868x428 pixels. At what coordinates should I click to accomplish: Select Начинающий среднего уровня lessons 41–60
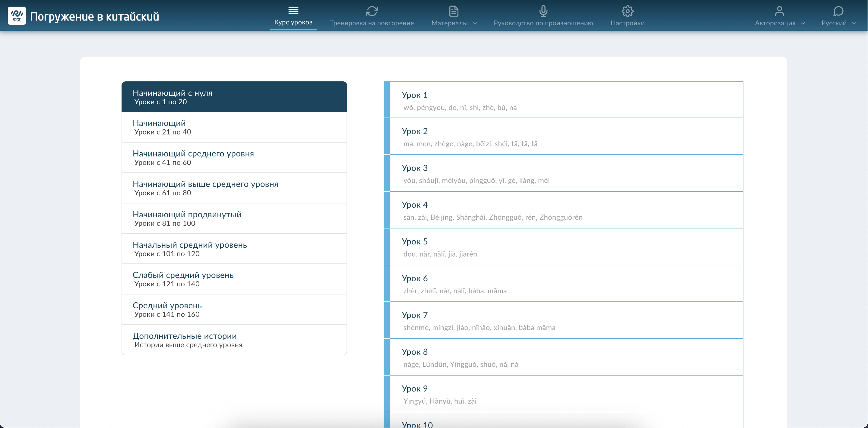click(x=234, y=158)
